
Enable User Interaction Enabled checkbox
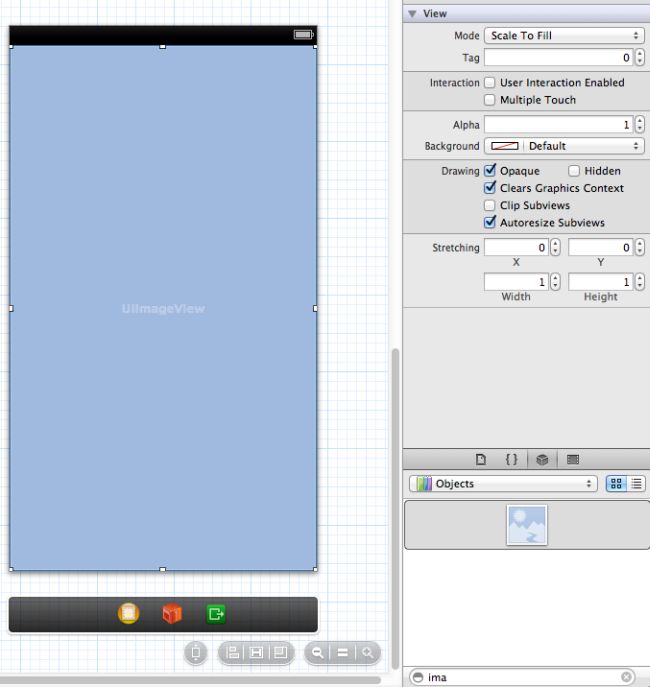coord(490,82)
